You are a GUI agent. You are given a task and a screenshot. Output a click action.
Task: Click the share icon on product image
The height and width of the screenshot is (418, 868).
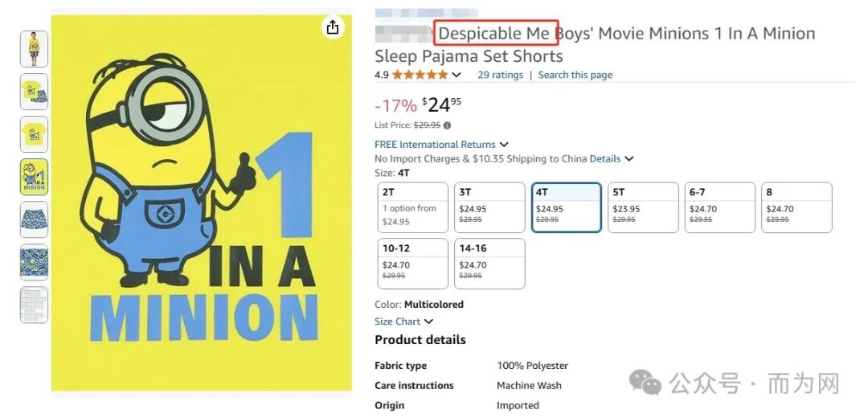(333, 27)
